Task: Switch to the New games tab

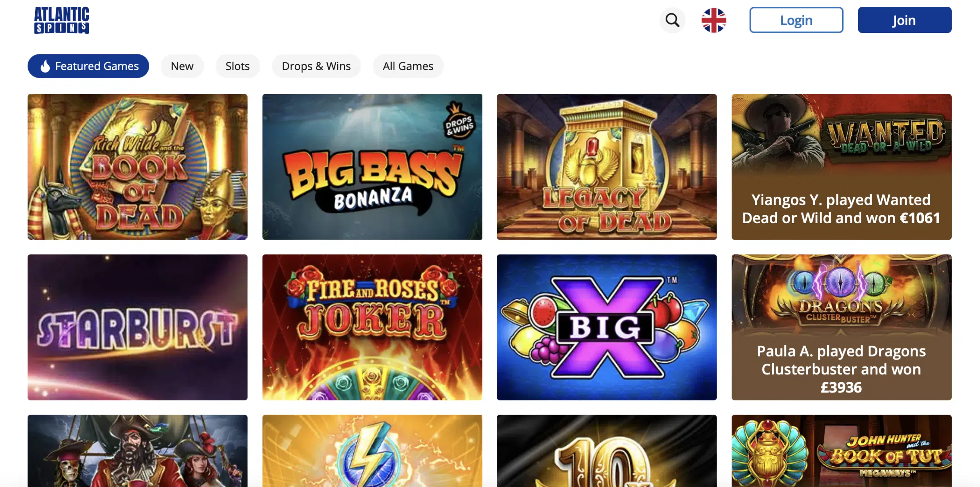Action: [182, 66]
